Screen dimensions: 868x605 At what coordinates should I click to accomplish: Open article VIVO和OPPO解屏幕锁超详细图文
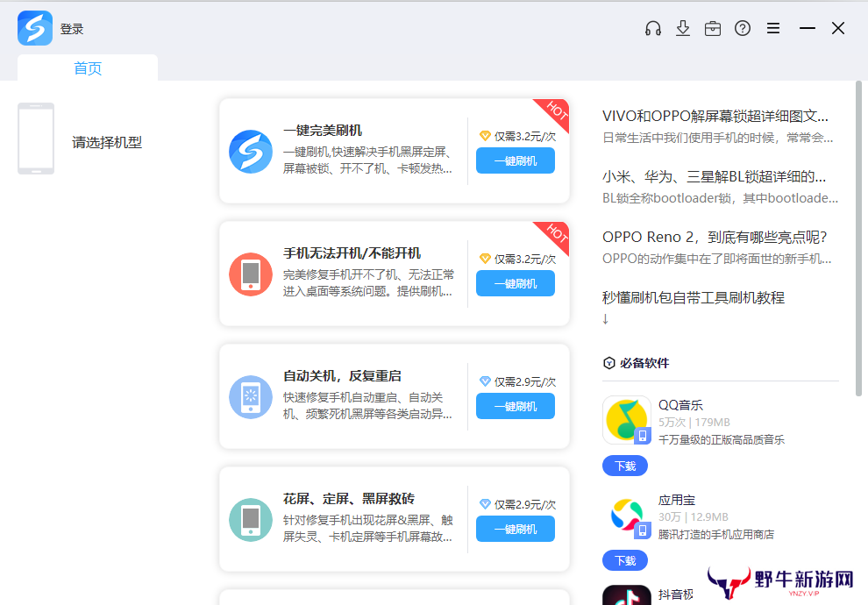[715, 117]
